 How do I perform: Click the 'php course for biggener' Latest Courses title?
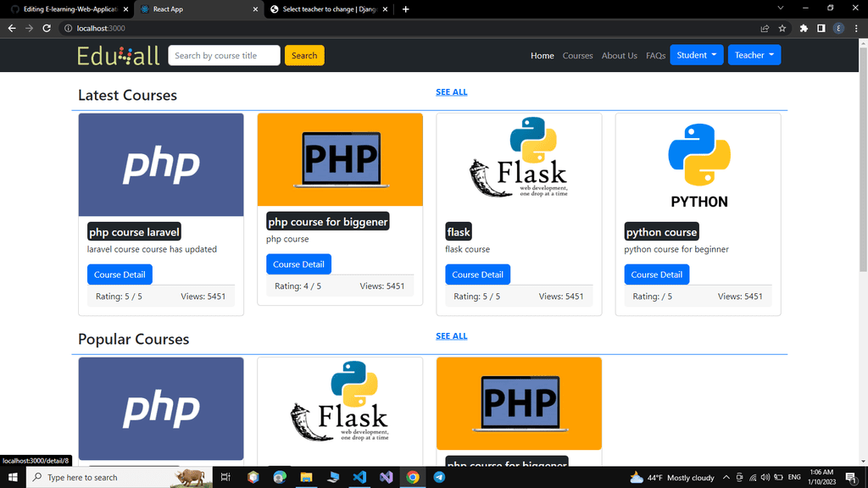(x=328, y=221)
